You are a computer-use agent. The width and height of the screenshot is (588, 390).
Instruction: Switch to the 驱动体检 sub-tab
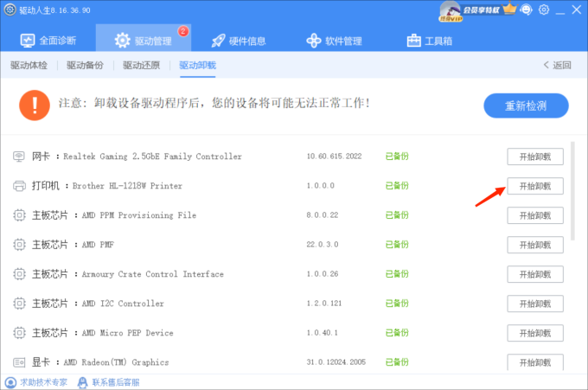click(x=29, y=65)
